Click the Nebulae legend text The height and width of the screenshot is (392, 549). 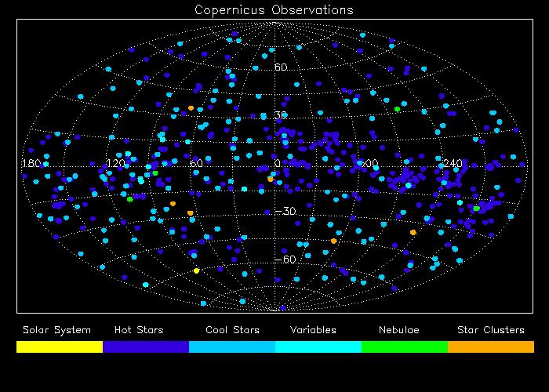pyautogui.click(x=398, y=330)
